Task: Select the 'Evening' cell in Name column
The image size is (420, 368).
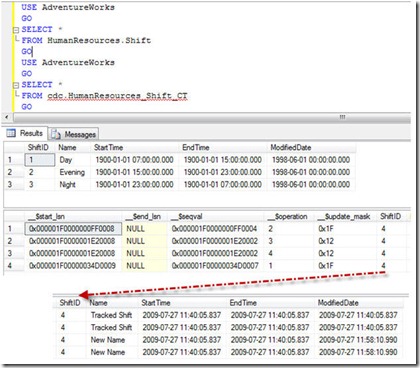Action: point(72,172)
